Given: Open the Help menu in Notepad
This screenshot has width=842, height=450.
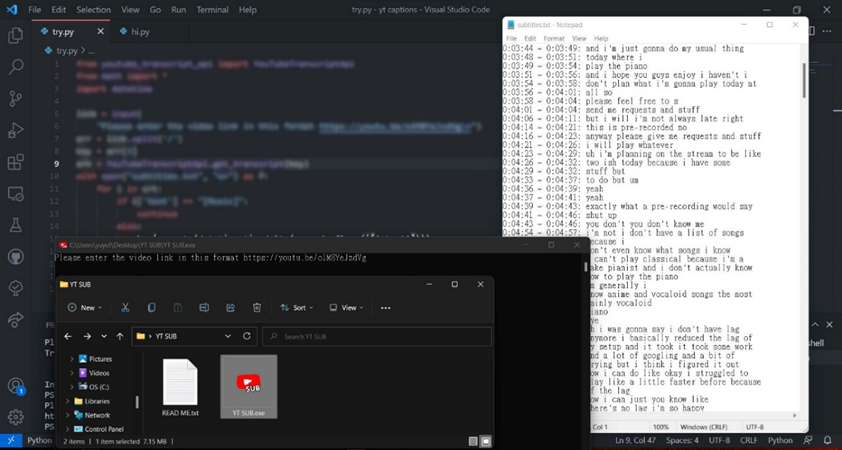Looking at the screenshot, I should [x=601, y=38].
